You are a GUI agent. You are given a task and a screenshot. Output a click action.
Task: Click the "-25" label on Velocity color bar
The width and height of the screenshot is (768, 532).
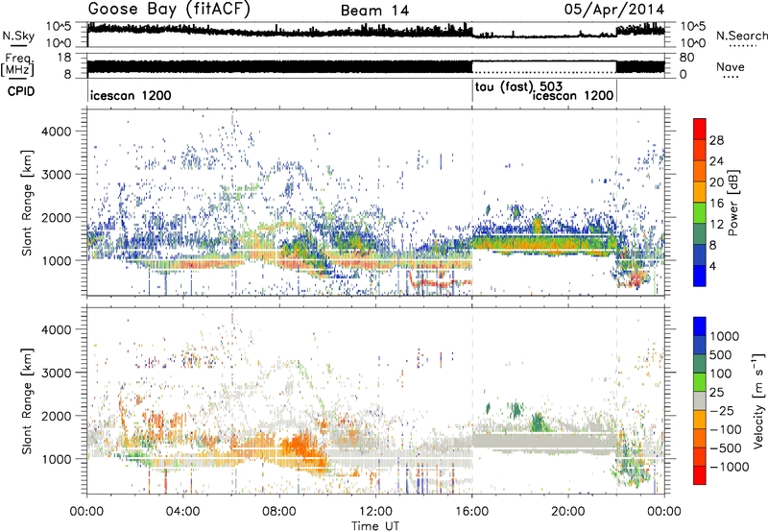(x=721, y=410)
